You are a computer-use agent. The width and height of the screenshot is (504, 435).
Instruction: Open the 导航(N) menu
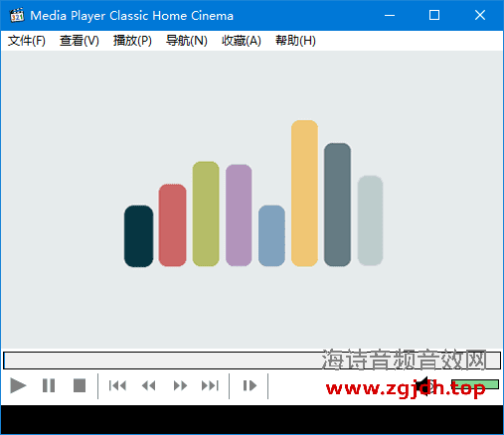[x=187, y=41]
